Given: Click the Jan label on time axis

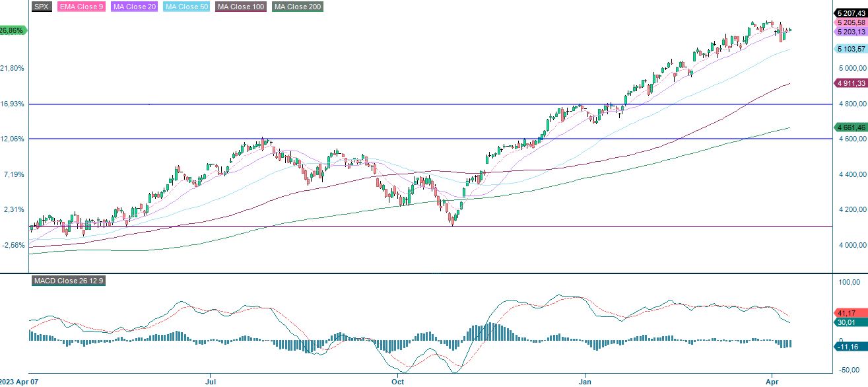Looking at the screenshot, I should coord(585,382).
